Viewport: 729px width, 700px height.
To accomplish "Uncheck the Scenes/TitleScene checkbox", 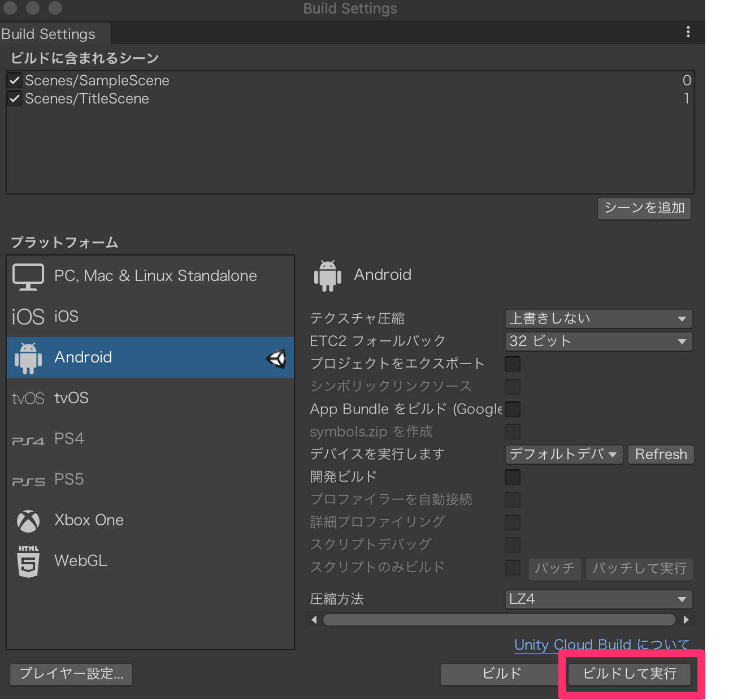I will pyautogui.click(x=15, y=99).
